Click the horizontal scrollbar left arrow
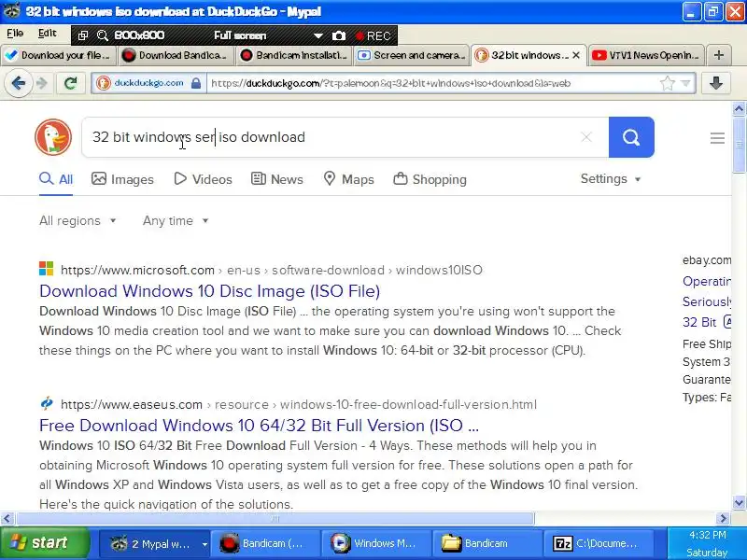 click(7, 518)
